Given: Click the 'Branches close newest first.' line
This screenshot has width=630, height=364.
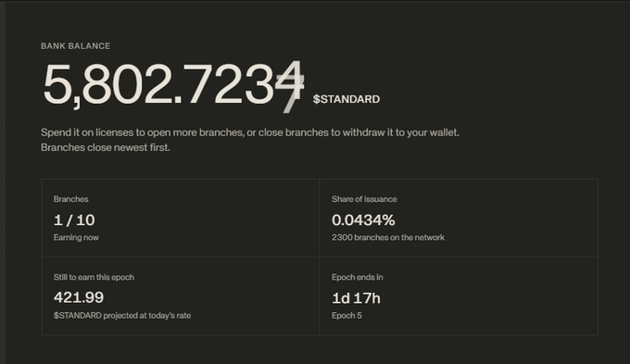Looking at the screenshot, I should [106, 147].
